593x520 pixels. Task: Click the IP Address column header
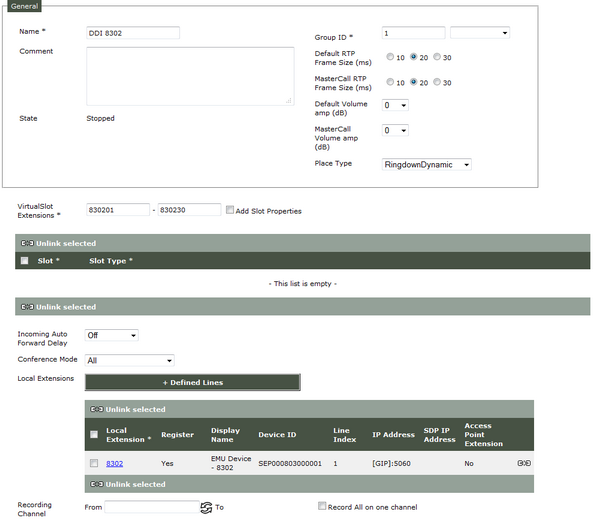tap(393, 435)
